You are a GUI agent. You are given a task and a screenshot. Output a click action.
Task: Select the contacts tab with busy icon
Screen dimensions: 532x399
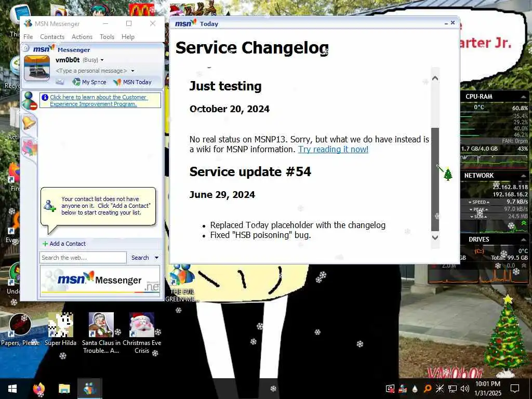pyautogui.click(x=30, y=101)
